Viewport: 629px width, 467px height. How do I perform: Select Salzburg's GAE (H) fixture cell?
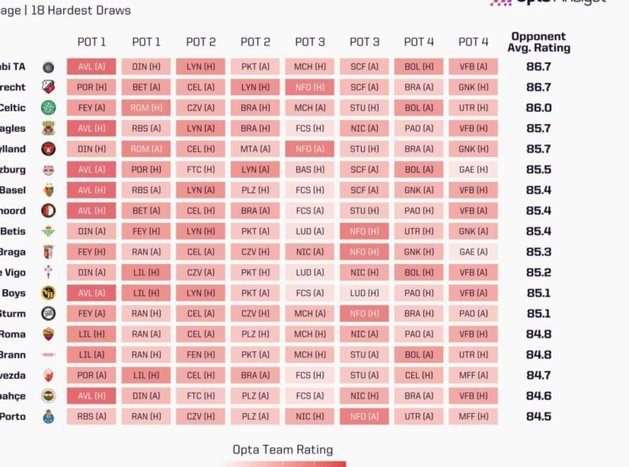point(473,170)
